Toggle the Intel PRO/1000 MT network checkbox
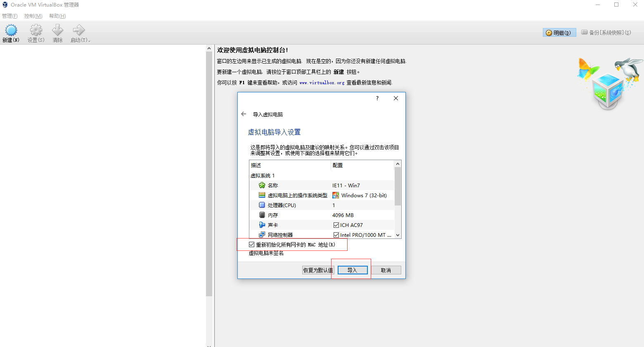 point(336,235)
